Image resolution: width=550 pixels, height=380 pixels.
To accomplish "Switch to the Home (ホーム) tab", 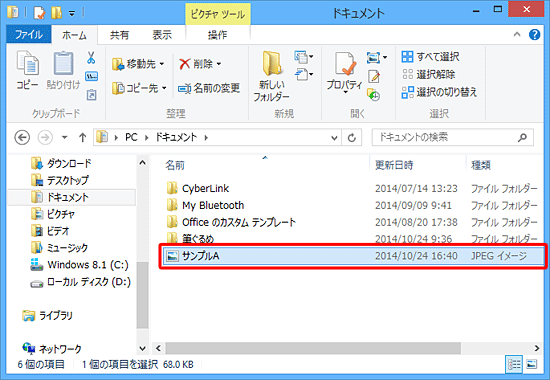I will (74, 35).
